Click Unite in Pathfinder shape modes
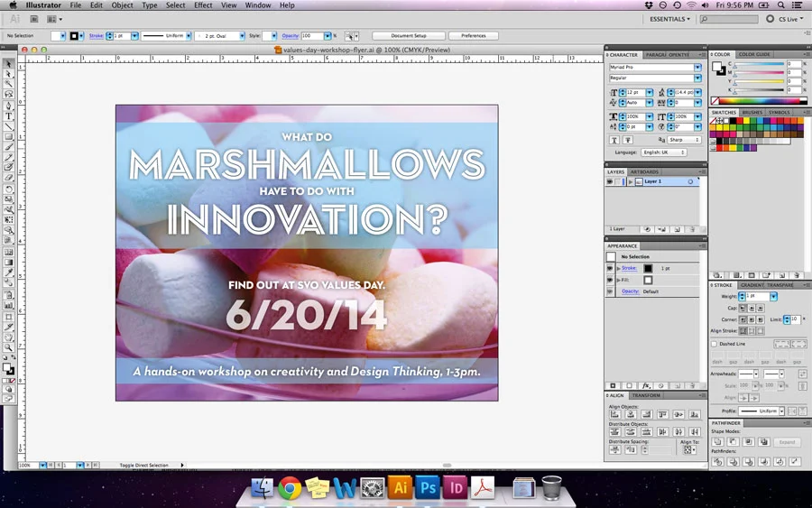812x508 pixels. click(718, 442)
